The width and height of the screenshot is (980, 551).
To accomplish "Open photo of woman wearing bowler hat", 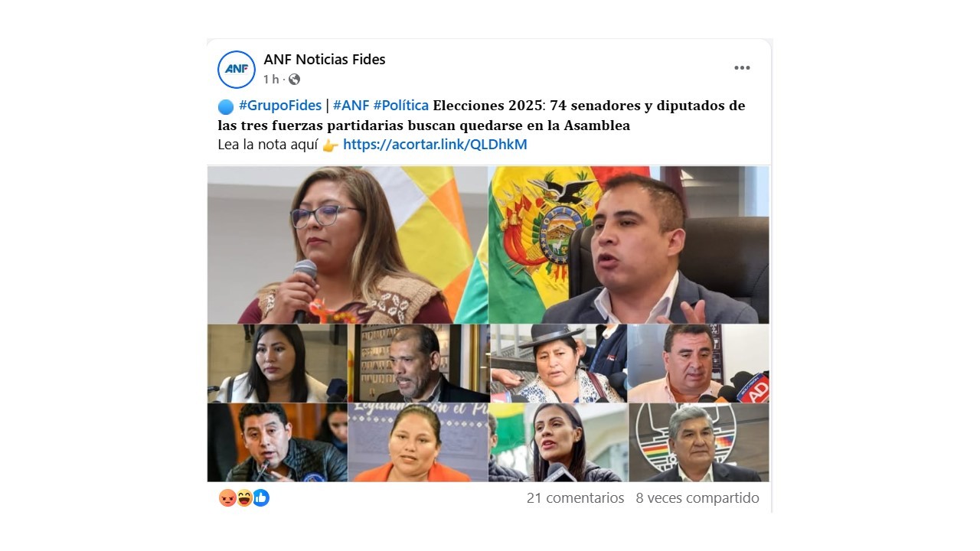I will (558, 364).
